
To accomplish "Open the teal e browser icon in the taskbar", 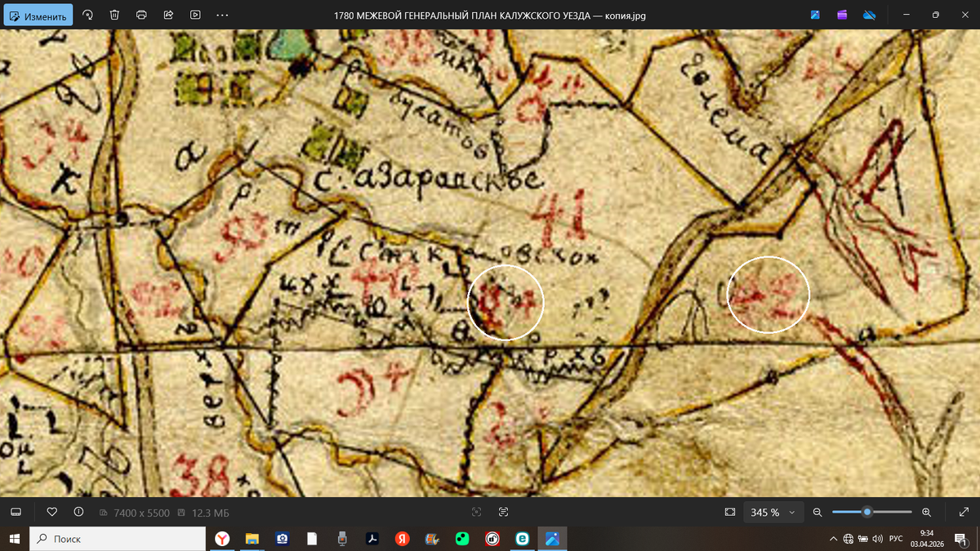I will tap(522, 539).
